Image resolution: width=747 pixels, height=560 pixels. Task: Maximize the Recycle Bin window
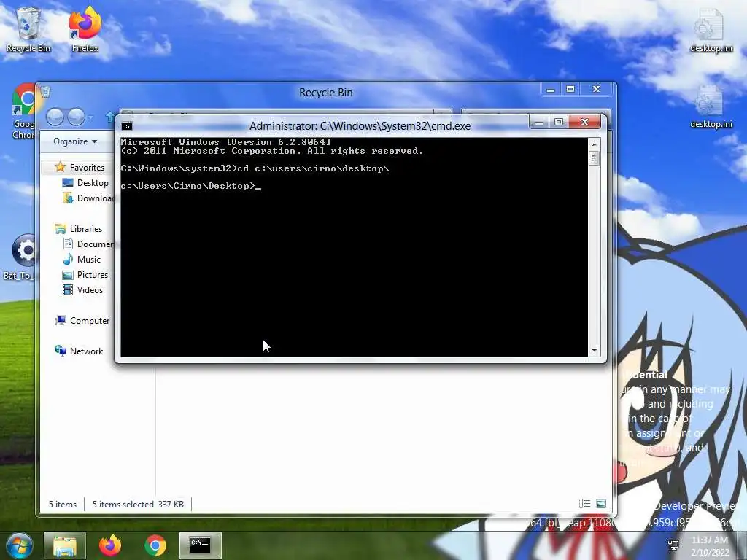click(x=570, y=90)
